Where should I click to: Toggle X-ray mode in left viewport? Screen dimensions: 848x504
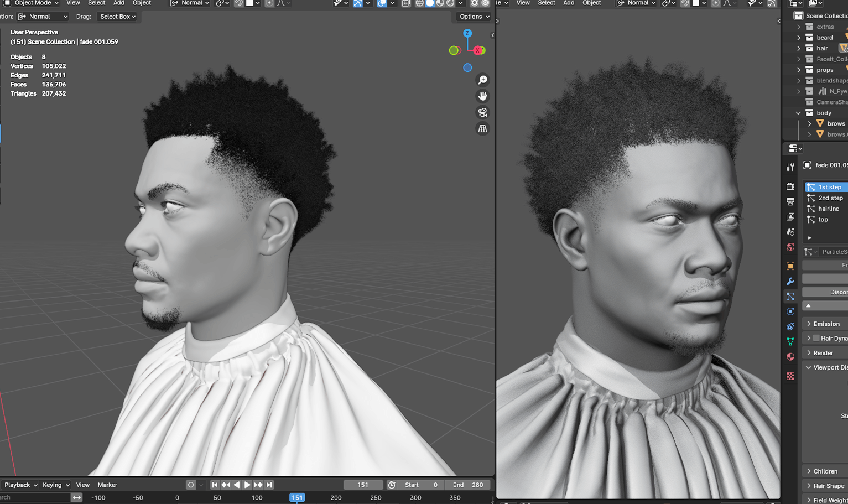(x=406, y=3)
